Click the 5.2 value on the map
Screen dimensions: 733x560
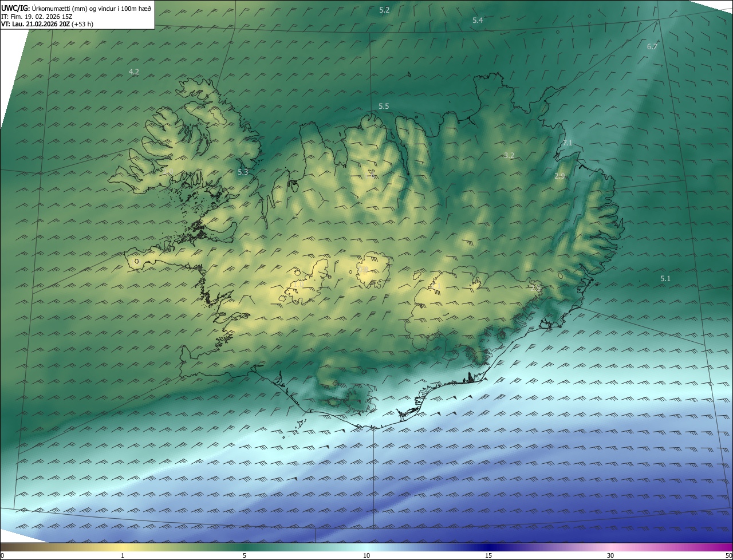pos(384,10)
